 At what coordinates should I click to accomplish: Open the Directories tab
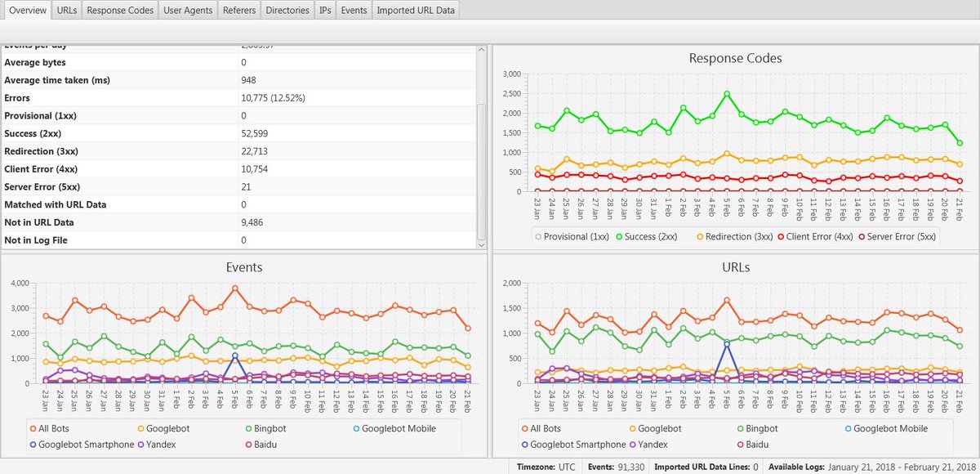coord(286,11)
